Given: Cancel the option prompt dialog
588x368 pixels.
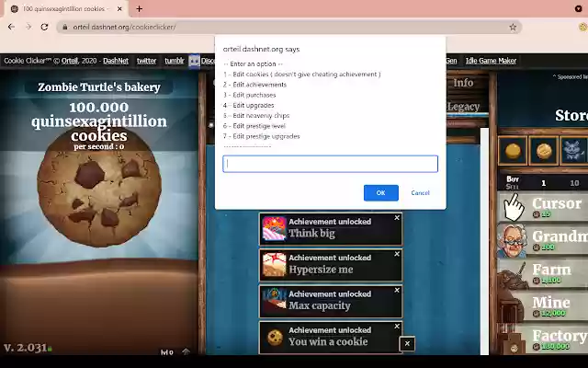Looking at the screenshot, I should (x=420, y=192).
